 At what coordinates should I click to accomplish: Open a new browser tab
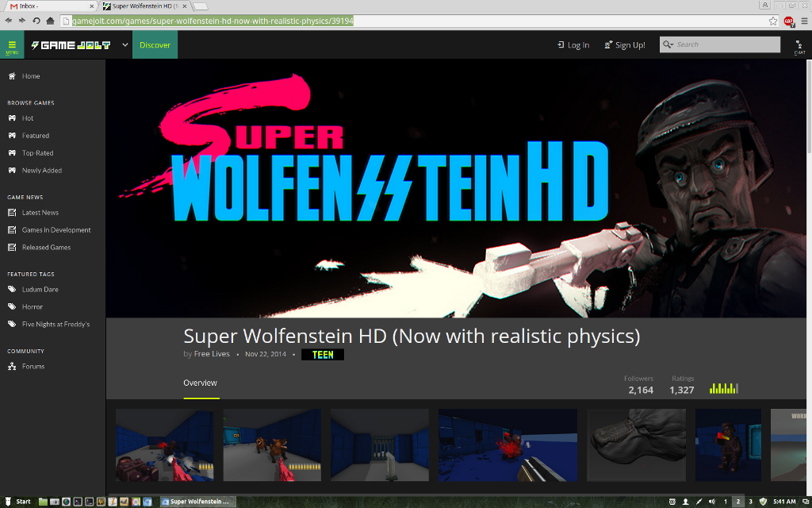(201, 6)
